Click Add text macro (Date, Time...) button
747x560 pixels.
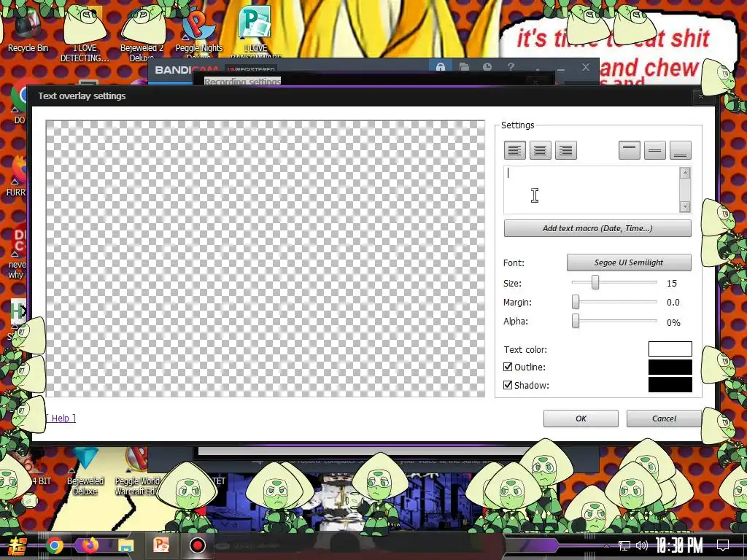[597, 228]
